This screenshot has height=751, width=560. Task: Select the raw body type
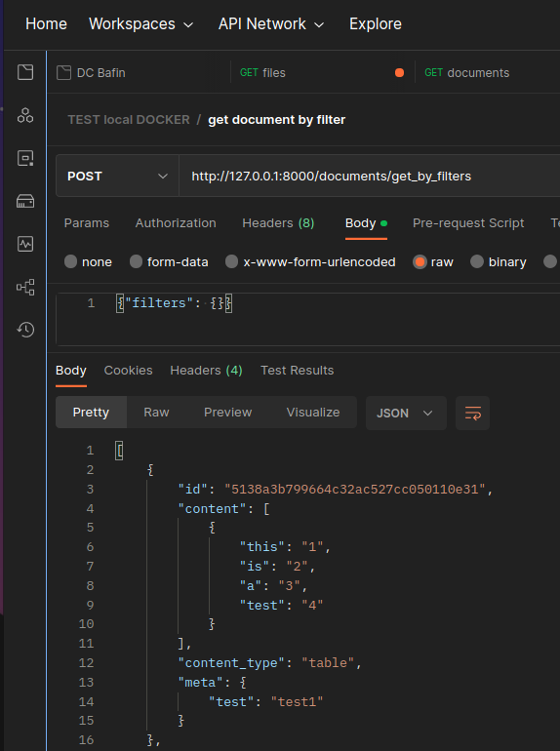(420, 261)
